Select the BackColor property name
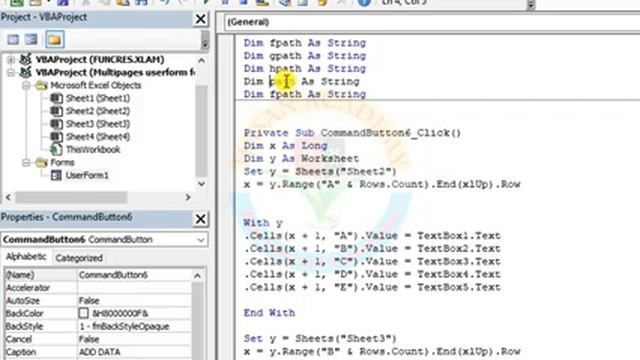640x360 pixels. pos(24,313)
